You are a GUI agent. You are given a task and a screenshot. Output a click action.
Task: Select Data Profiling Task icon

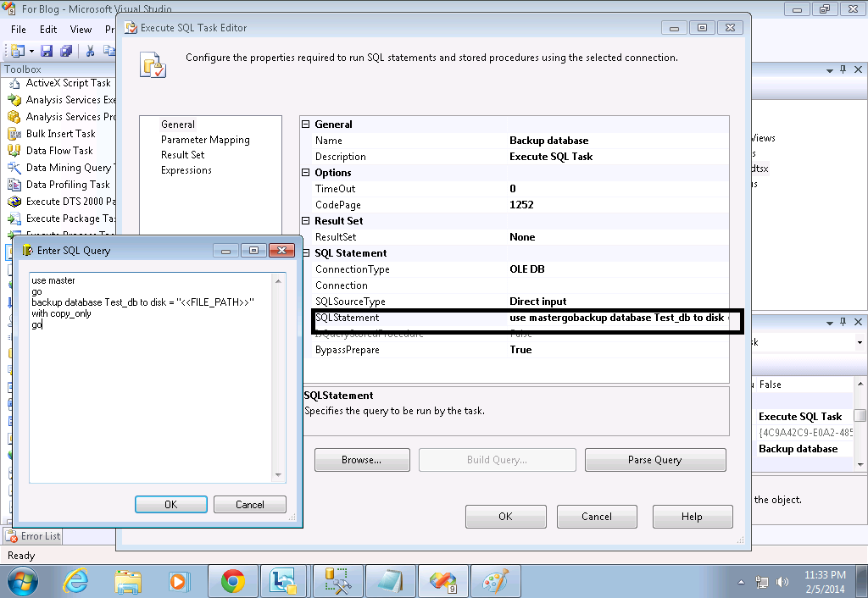(x=14, y=185)
